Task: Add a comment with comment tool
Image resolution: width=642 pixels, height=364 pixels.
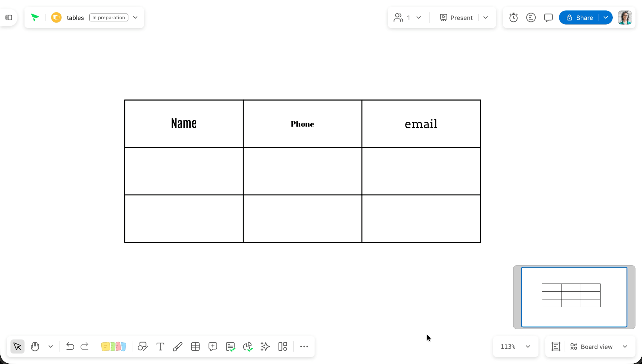Action: (213, 347)
